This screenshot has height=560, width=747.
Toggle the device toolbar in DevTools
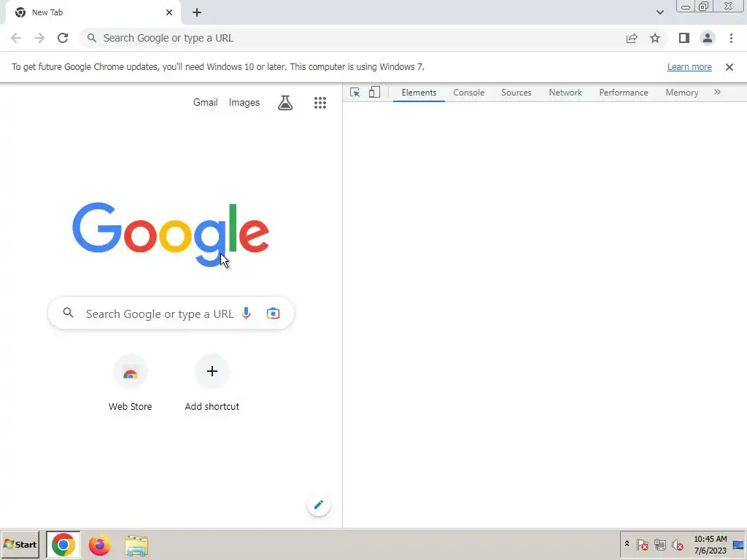tap(374, 93)
